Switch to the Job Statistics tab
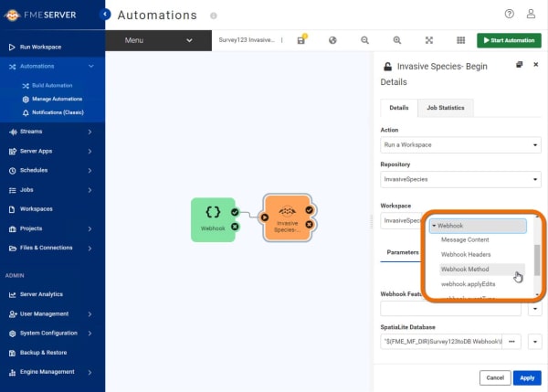Screen dimensions: 548x392 446,108
